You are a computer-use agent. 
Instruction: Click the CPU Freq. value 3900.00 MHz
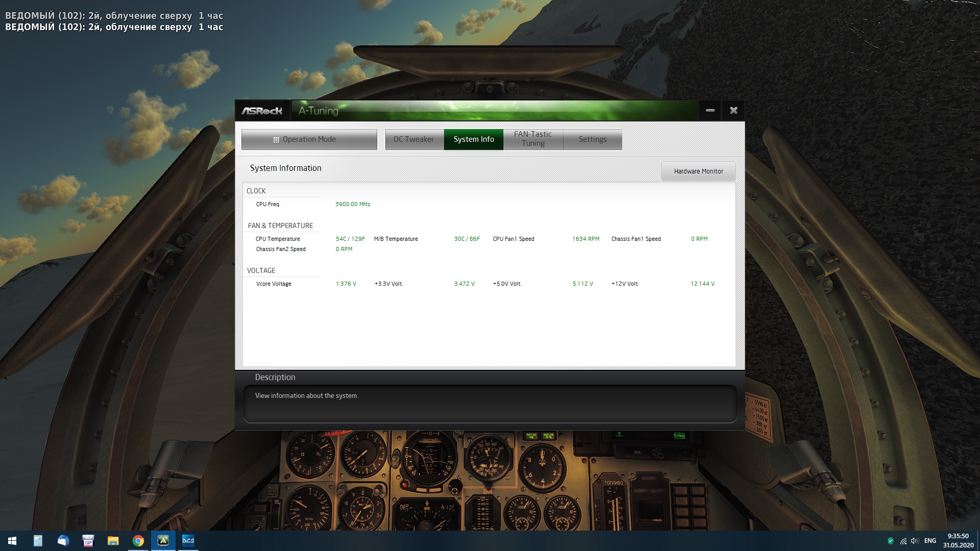pyautogui.click(x=353, y=204)
